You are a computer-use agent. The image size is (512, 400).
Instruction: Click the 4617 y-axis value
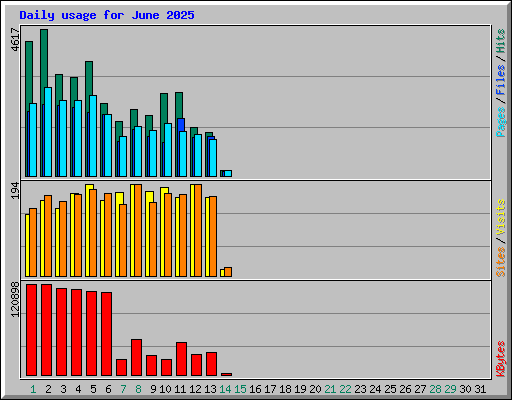coord(15,40)
